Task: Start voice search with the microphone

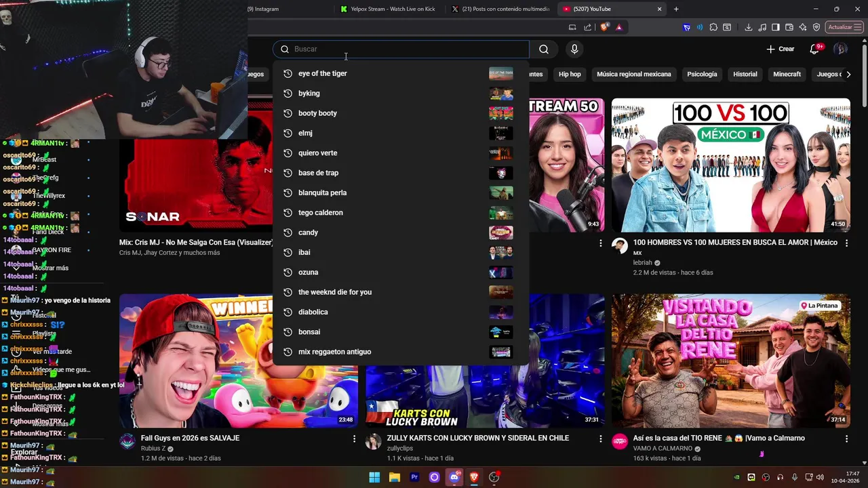Action: tap(574, 49)
